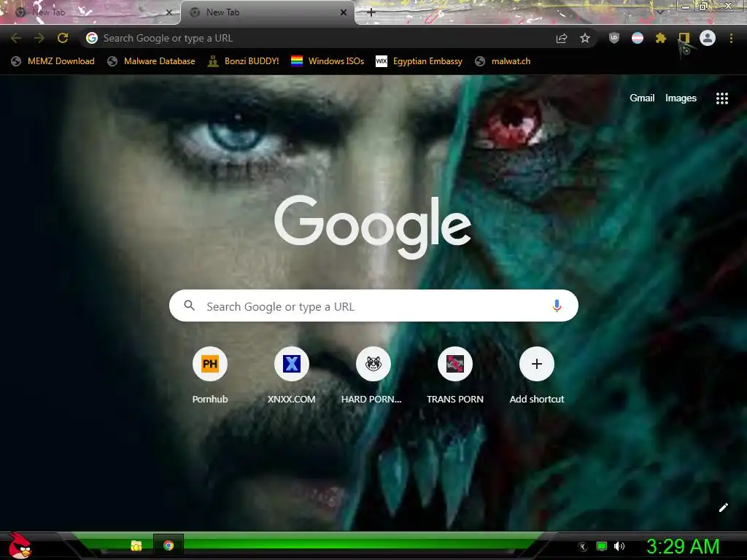This screenshot has height=560, width=747.
Task: Open the Google apps grid
Action: [722, 98]
